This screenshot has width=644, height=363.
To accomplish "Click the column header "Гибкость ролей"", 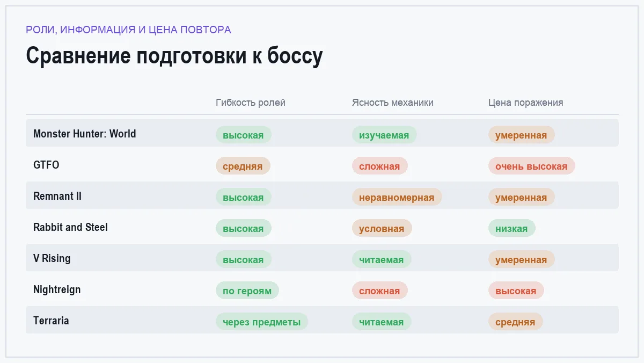I will 251,103.
